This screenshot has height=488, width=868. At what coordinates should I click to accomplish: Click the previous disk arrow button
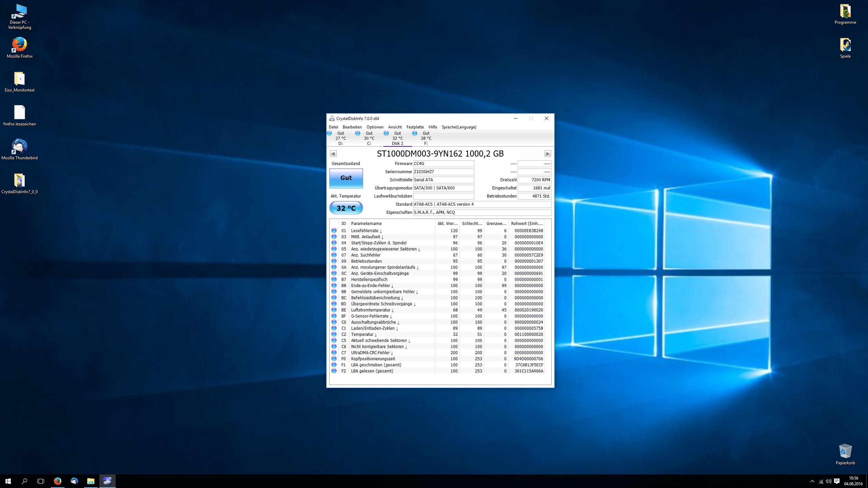[x=333, y=154]
